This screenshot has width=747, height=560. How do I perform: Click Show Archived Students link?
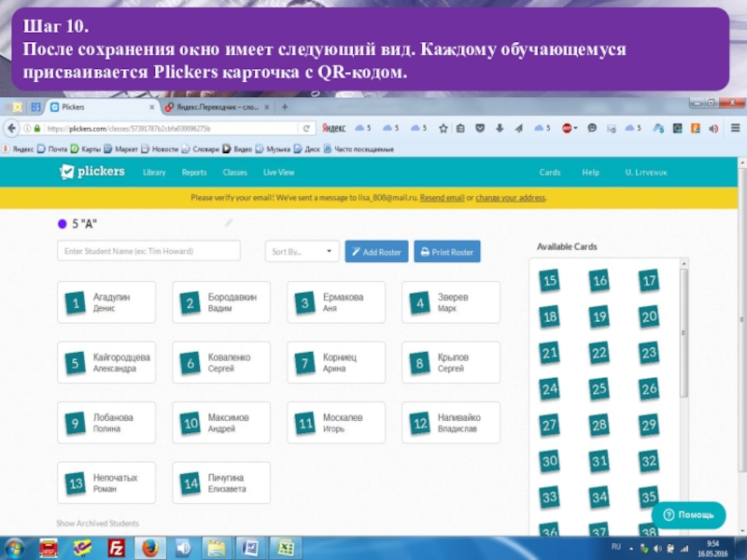click(98, 523)
